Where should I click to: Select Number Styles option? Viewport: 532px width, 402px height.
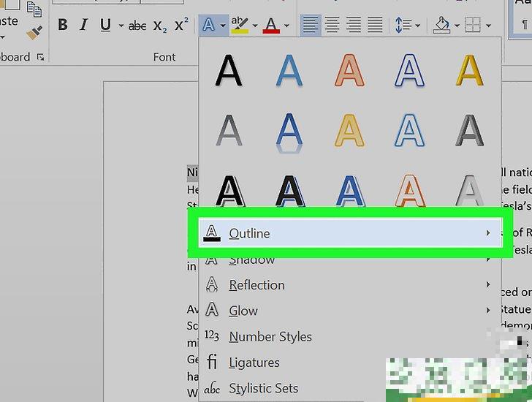[270, 337]
